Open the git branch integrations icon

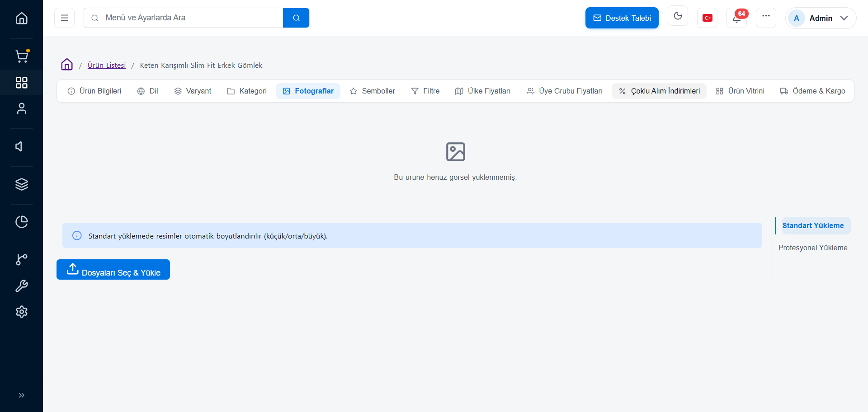[21, 259]
